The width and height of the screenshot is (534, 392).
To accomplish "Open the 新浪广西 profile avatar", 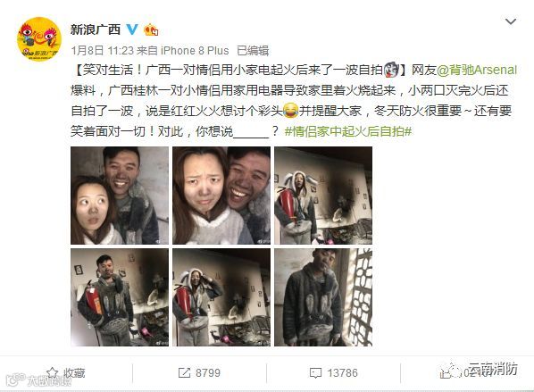I will [x=38, y=39].
